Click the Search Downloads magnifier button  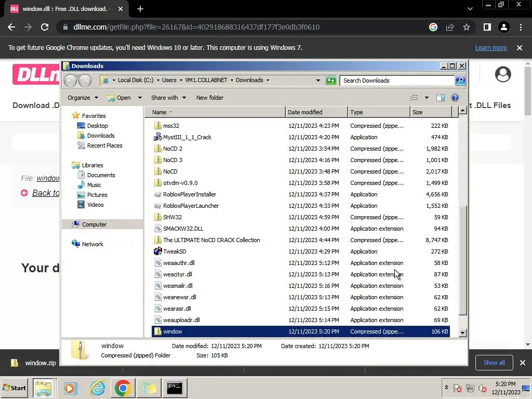coord(460,81)
